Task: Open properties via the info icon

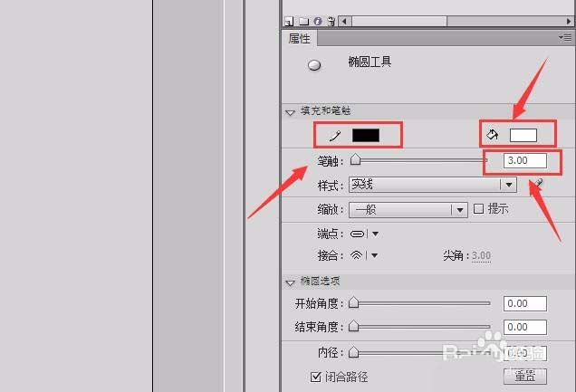Action: coord(318,22)
